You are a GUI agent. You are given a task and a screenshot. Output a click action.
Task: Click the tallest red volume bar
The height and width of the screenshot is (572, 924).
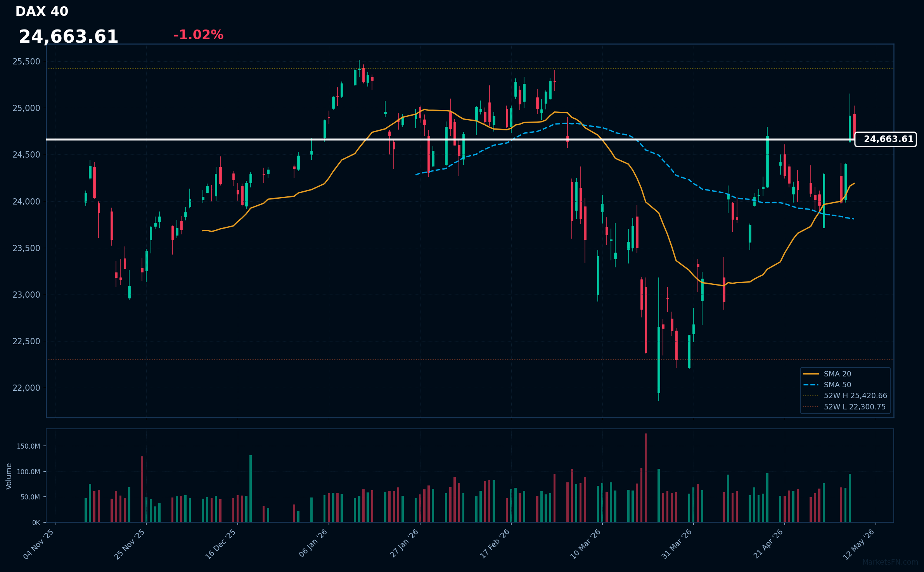pos(646,478)
